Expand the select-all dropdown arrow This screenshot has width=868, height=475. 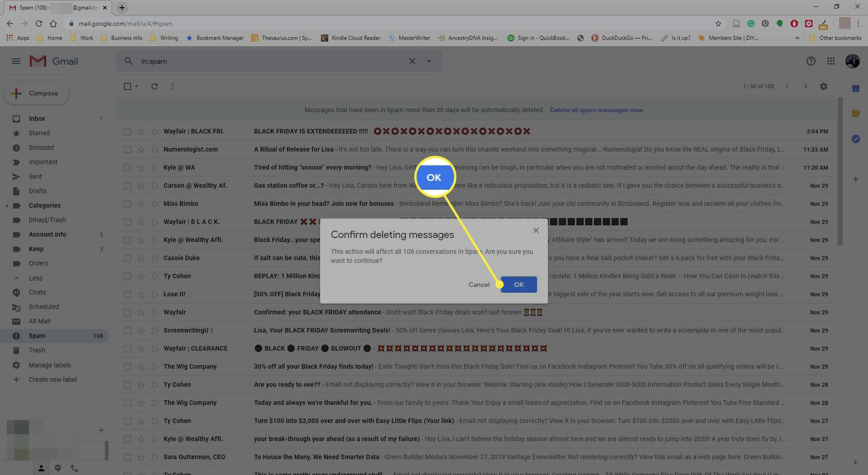[137, 86]
